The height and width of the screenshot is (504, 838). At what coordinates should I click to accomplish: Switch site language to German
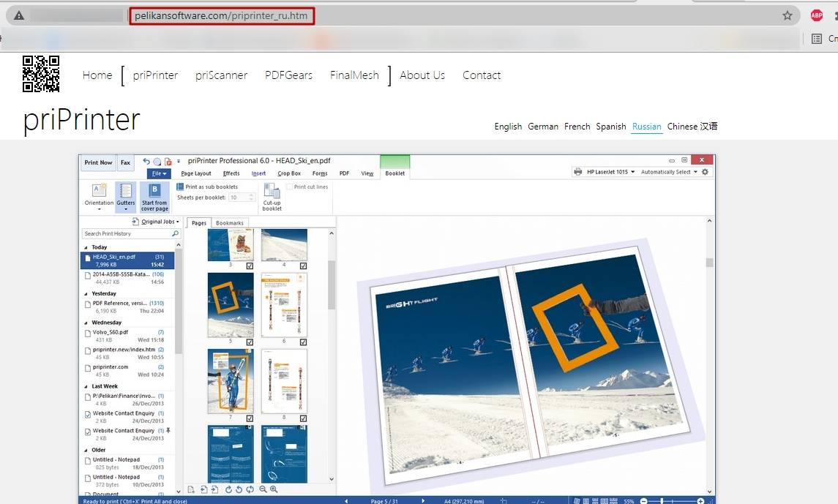click(x=542, y=127)
